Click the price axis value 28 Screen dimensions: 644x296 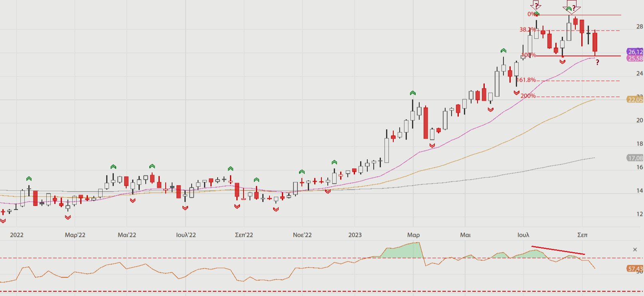pos(640,26)
